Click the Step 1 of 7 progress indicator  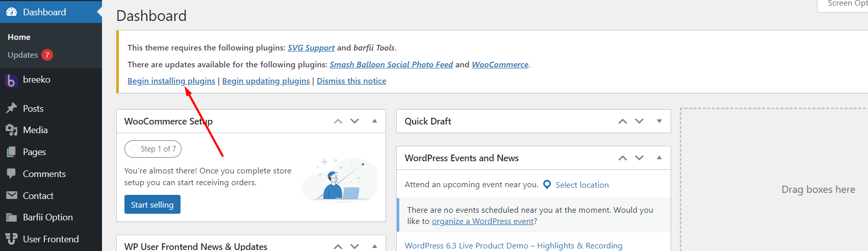coord(152,149)
